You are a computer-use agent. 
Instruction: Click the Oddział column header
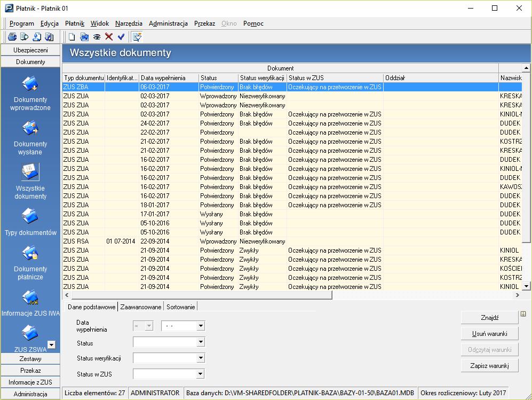(441, 78)
